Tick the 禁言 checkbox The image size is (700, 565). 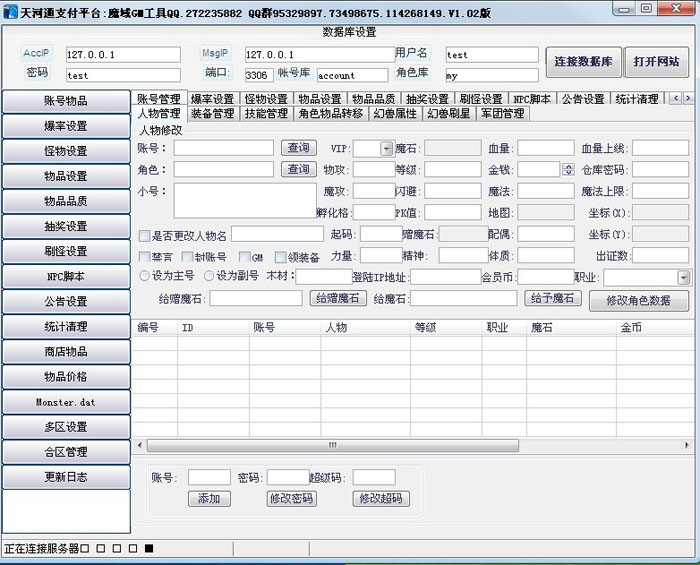tap(145, 257)
